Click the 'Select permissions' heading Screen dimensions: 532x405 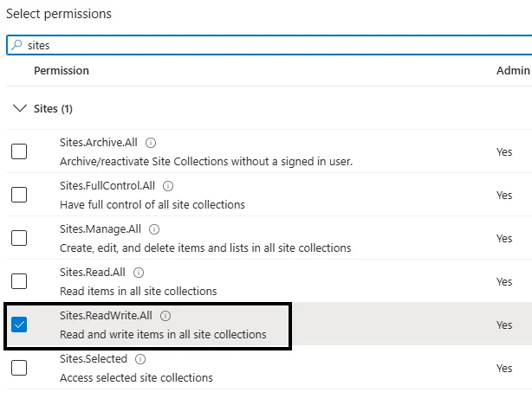point(59,14)
